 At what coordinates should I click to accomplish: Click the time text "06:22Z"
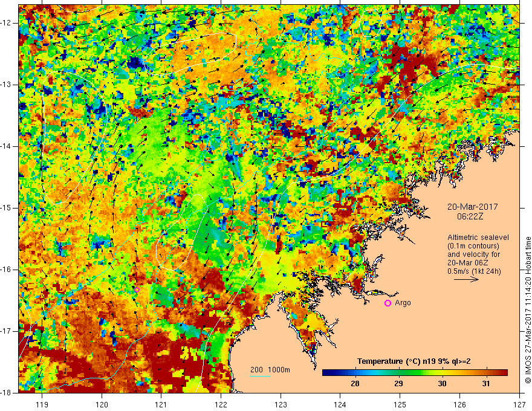470,216
